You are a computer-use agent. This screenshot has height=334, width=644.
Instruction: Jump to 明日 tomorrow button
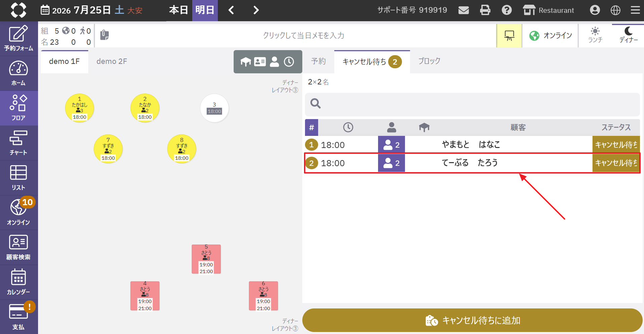pyautogui.click(x=205, y=10)
